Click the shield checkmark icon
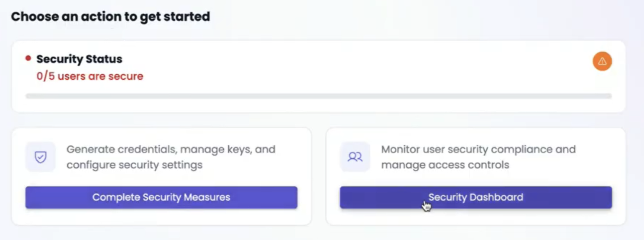This screenshot has width=644, height=240. pyautogui.click(x=41, y=157)
